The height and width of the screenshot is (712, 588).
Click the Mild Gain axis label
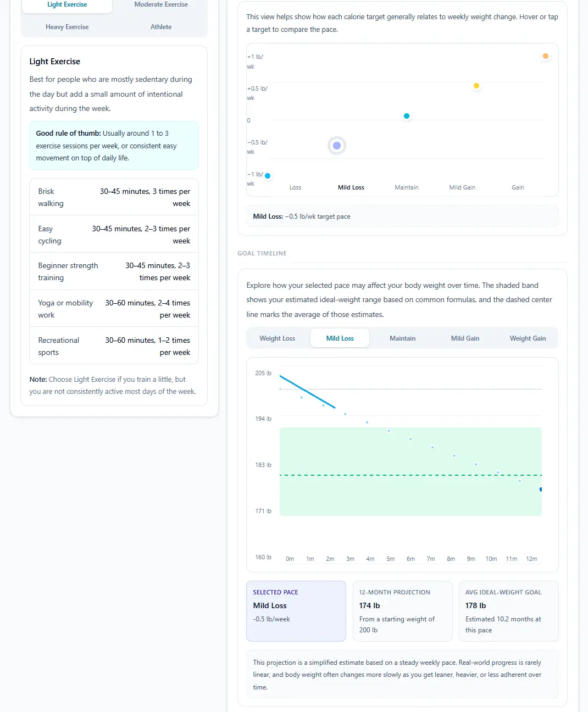(462, 187)
